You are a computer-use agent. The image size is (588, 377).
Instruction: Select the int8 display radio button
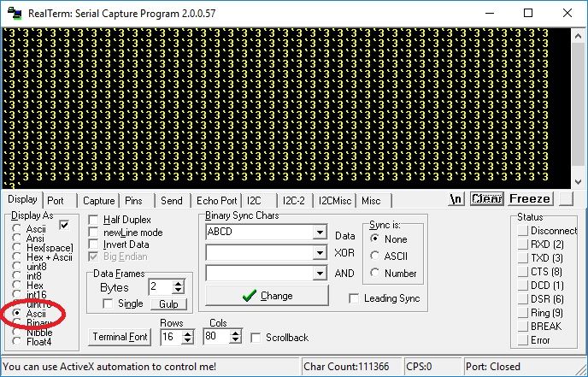(16, 276)
